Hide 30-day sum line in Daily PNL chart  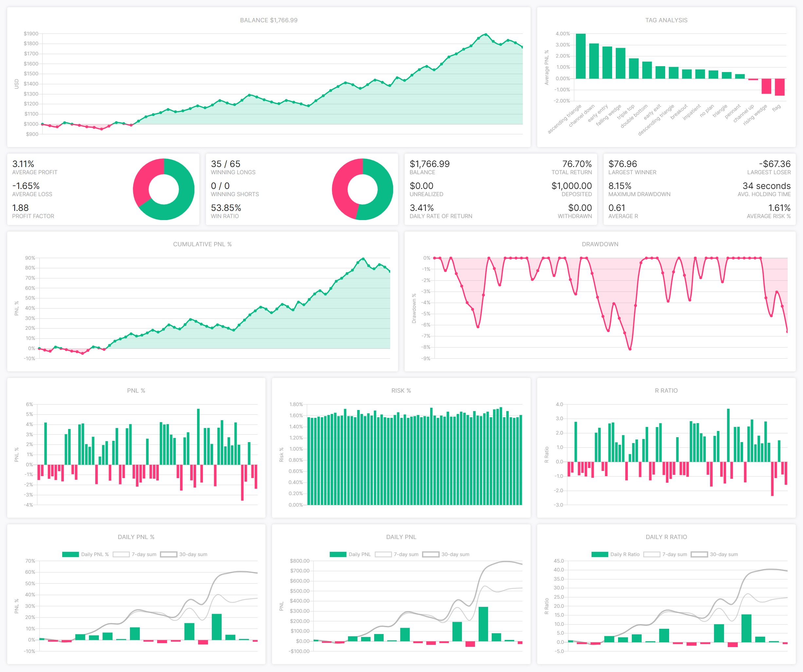[446, 554]
